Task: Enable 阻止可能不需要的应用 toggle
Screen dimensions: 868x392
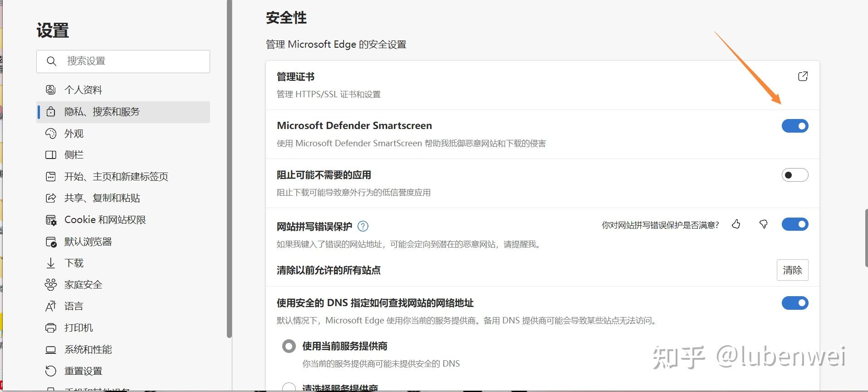Action: pos(795,175)
